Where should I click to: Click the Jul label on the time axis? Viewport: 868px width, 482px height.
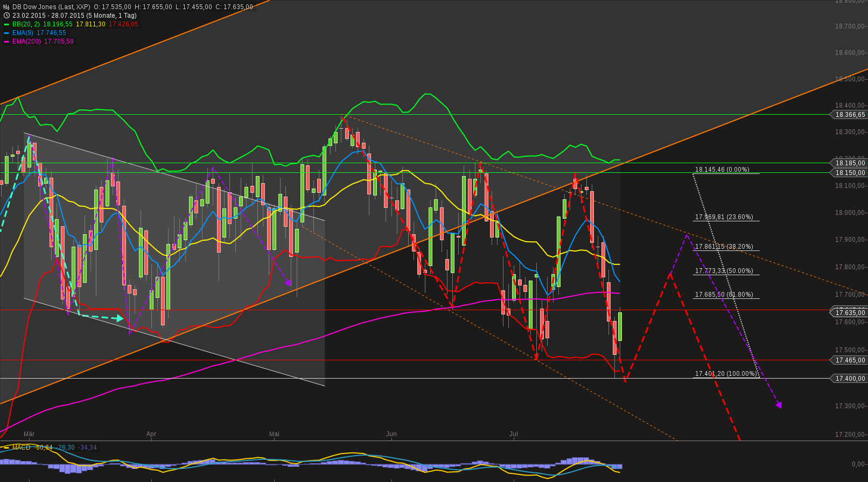514,434
